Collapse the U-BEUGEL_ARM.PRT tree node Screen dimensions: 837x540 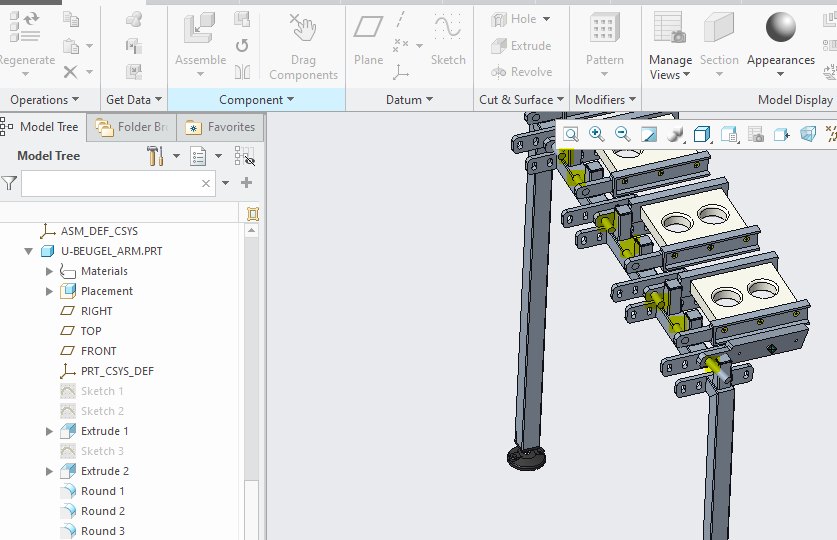pos(29,251)
